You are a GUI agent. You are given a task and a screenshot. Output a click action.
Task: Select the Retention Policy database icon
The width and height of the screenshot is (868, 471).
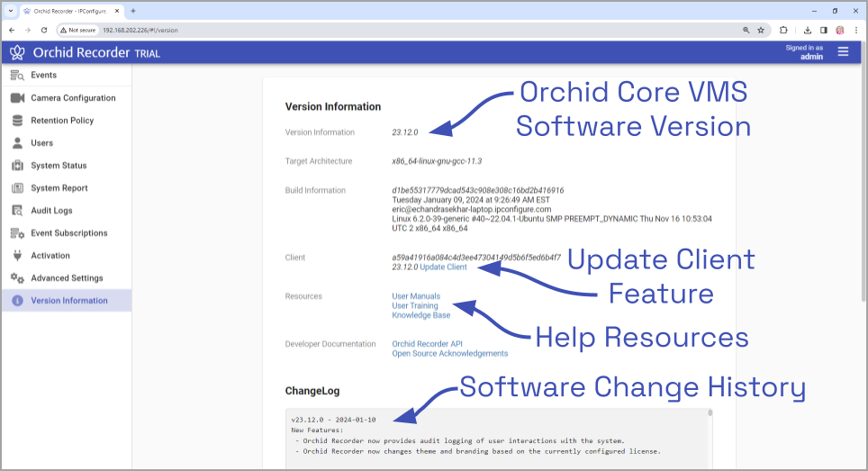coord(17,121)
